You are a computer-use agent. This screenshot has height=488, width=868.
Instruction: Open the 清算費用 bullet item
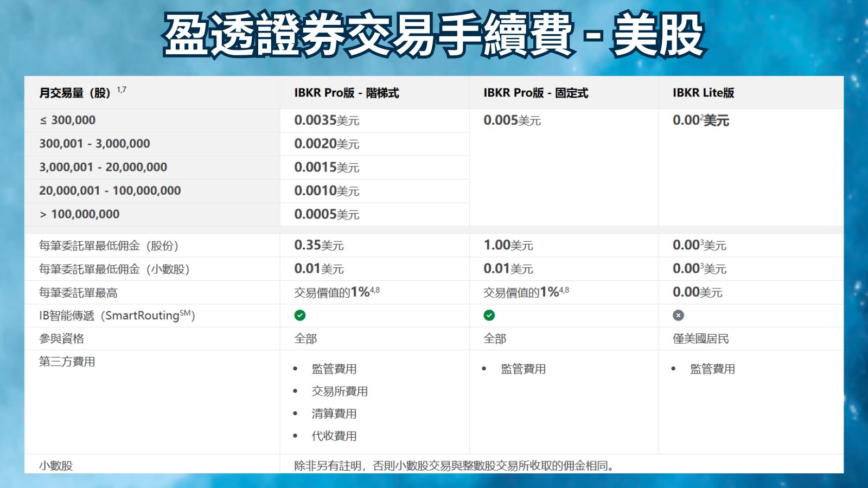click(x=334, y=413)
